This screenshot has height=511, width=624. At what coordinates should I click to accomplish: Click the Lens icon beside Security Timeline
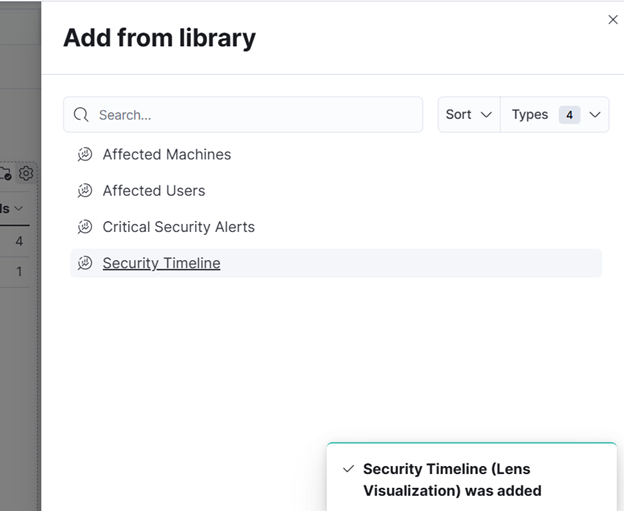(x=85, y=263)
